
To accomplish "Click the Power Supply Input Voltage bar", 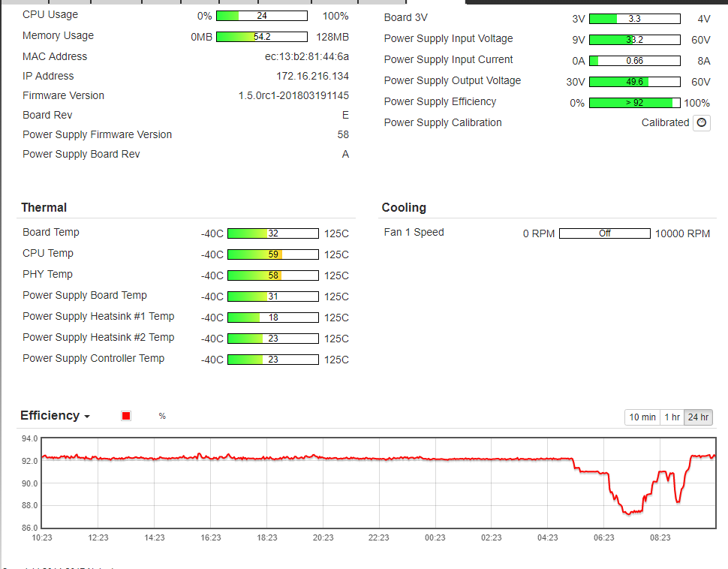I will pyautogui.click(x=634, y=40).
